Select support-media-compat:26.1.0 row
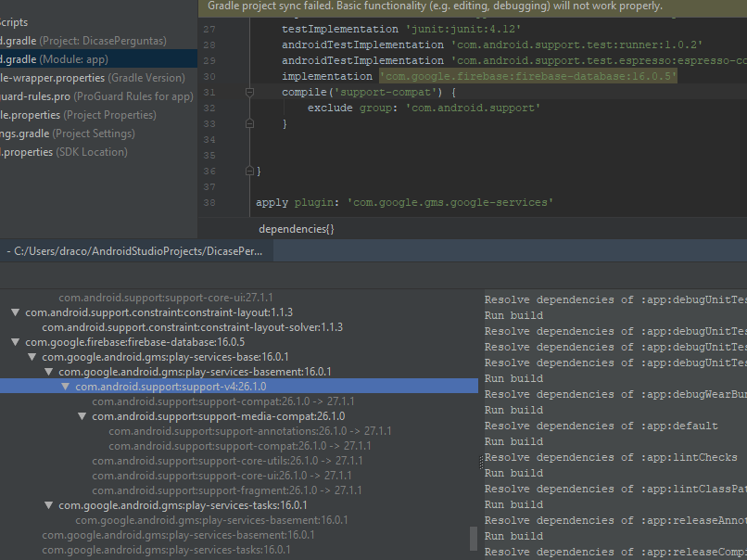 coord(218,416)
